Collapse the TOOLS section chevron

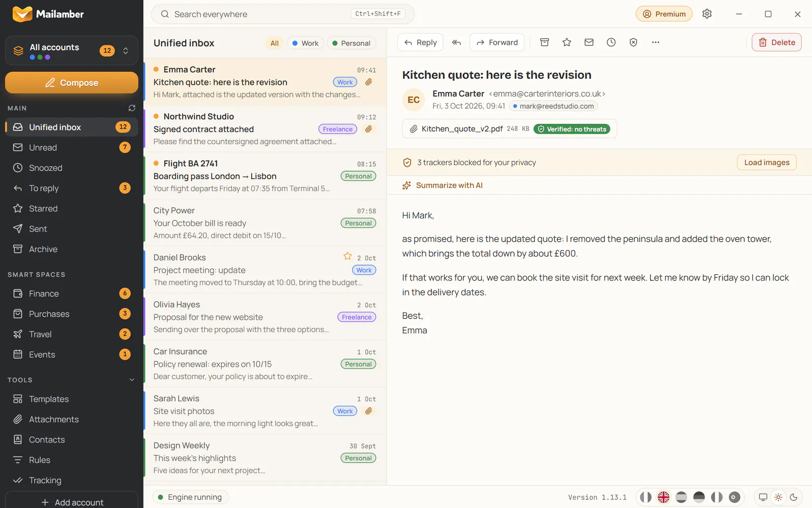[132, 380]
